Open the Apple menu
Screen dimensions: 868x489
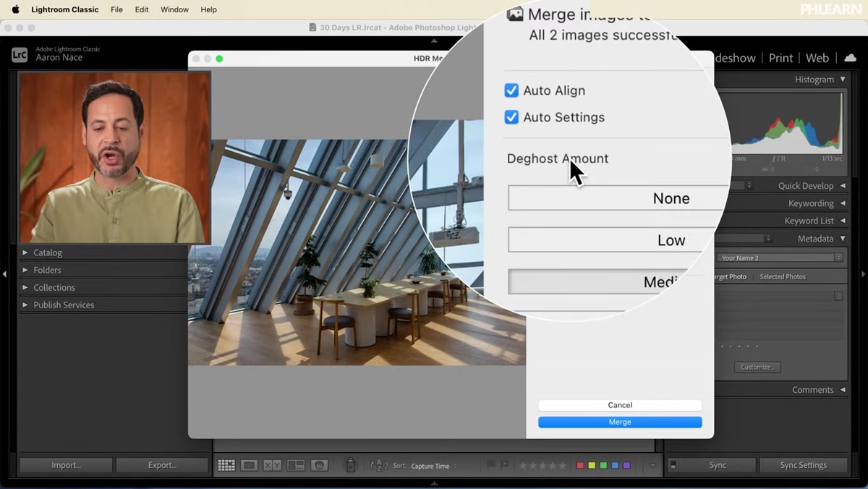pyautogui.click(x=15, y=9)
